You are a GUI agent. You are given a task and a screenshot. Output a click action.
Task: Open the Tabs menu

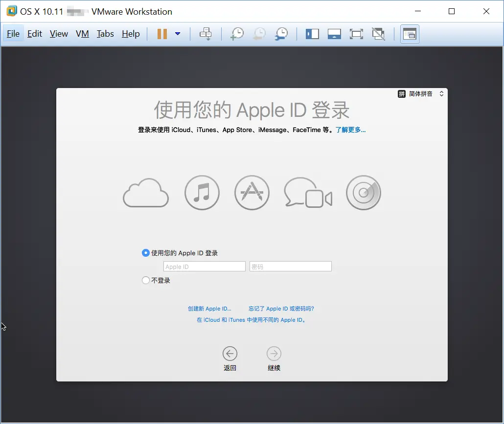105,34
